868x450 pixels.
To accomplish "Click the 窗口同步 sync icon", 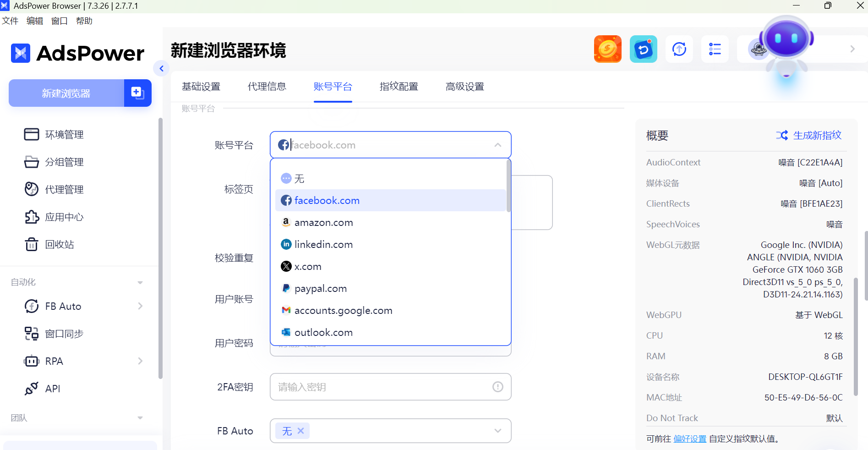I will pyautogui.click(x=32, y=334).
